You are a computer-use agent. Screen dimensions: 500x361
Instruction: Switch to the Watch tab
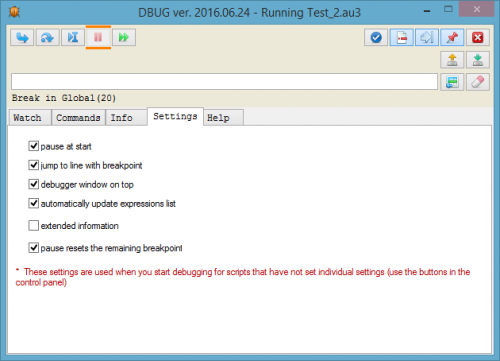tap(30, 118)
